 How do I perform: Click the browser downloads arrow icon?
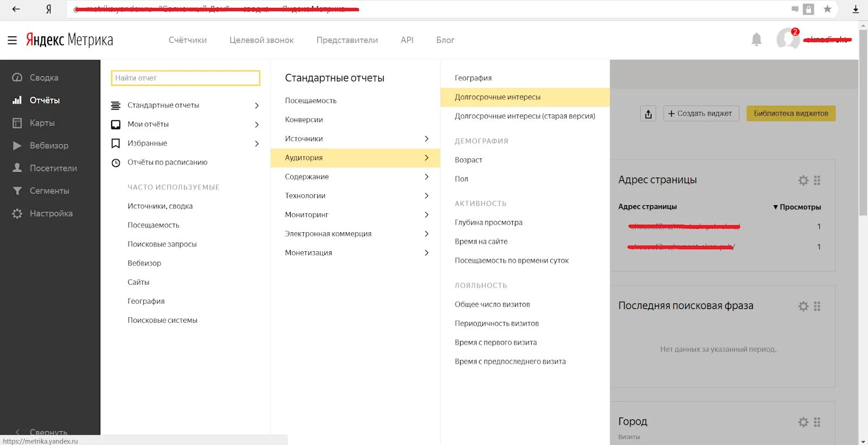856,9
